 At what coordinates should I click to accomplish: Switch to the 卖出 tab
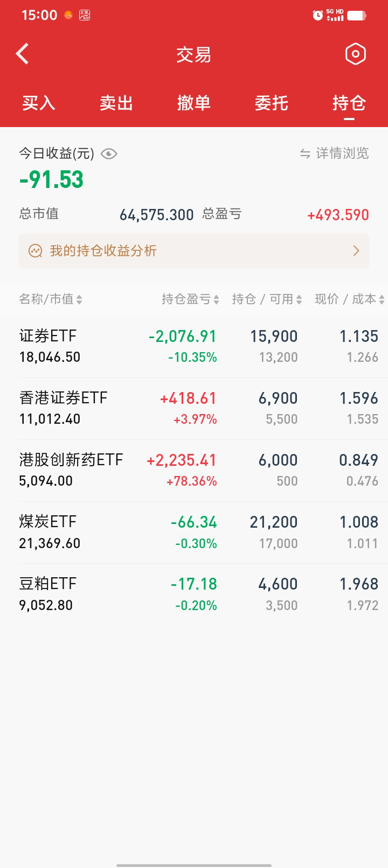(x=116, y=103)
